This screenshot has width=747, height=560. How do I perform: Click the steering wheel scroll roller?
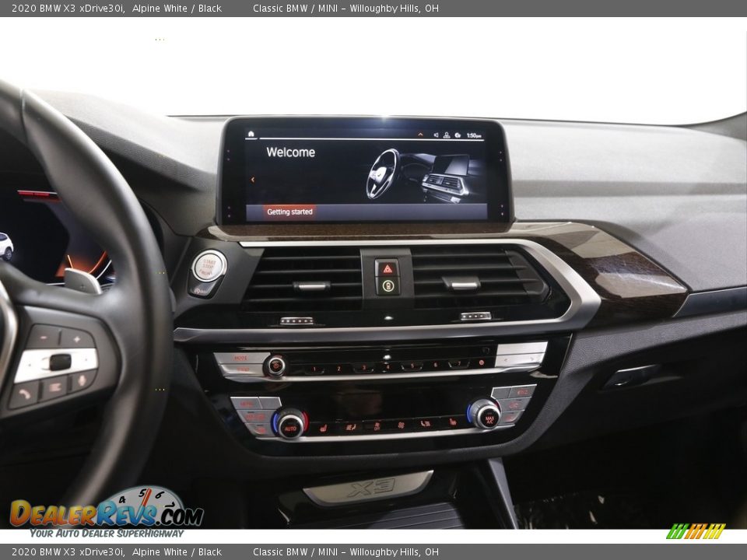(61, 362)
